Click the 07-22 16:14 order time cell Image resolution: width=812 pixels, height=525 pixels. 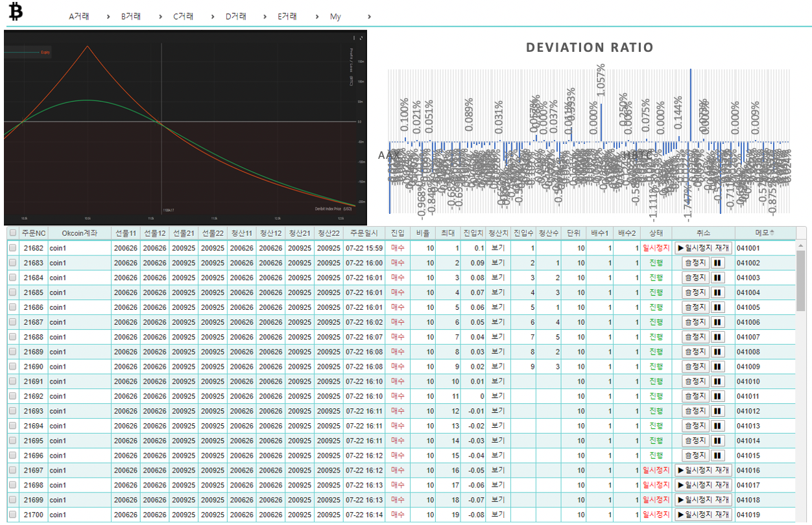click(364, 515)
